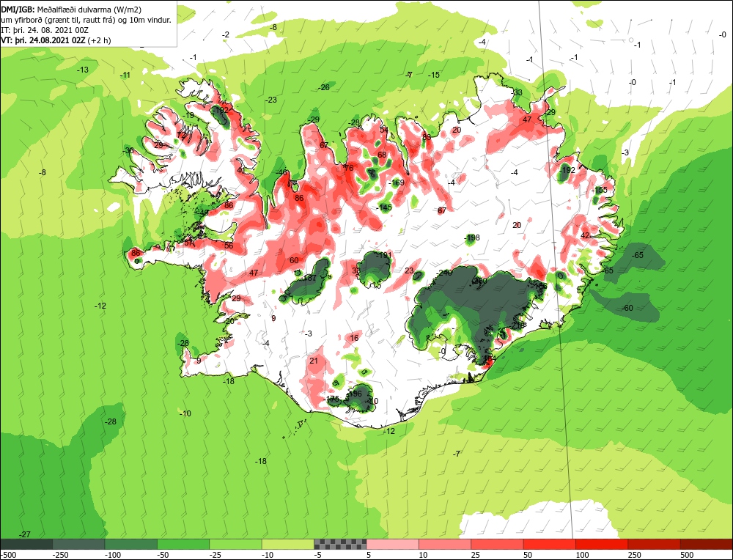Click the "-50" label on the color scale
Viewport: 733px width, 560px height.
[x=163, y=555]
